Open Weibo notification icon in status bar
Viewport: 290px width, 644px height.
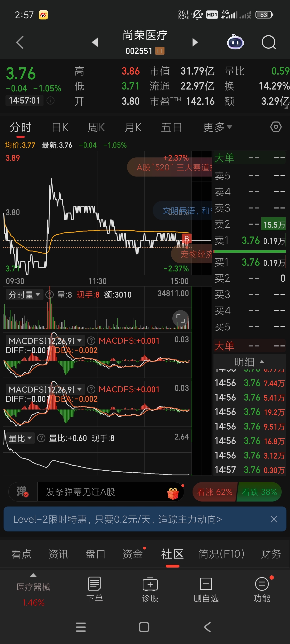tap(43, 15)
